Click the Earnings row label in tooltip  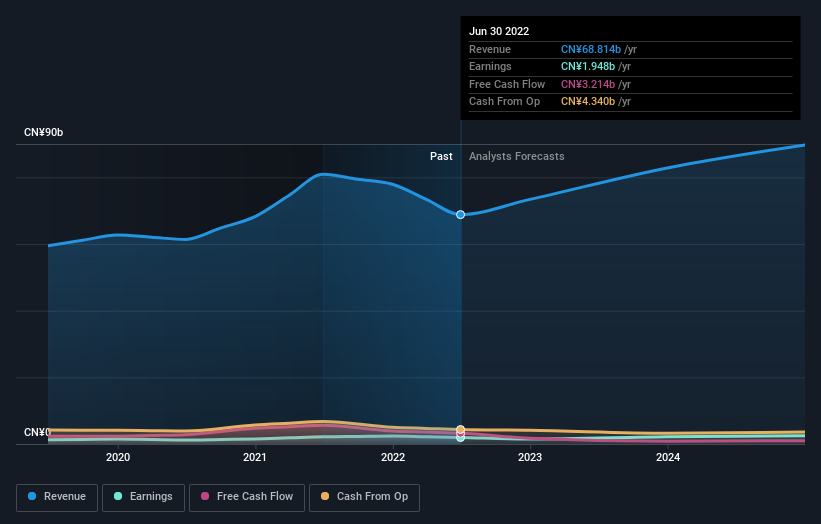(490, 66)
